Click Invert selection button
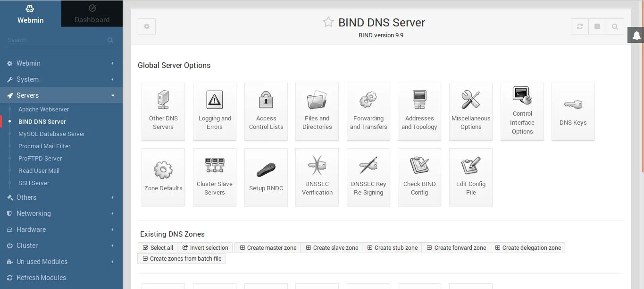 (x=205, y=248)
